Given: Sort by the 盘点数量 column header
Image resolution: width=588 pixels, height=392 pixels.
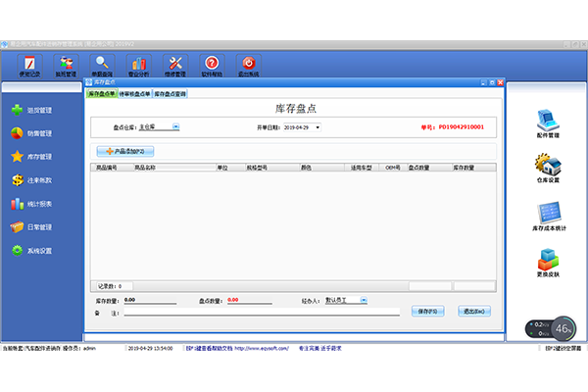Looking at the screenshot, I should click(430, 168).
